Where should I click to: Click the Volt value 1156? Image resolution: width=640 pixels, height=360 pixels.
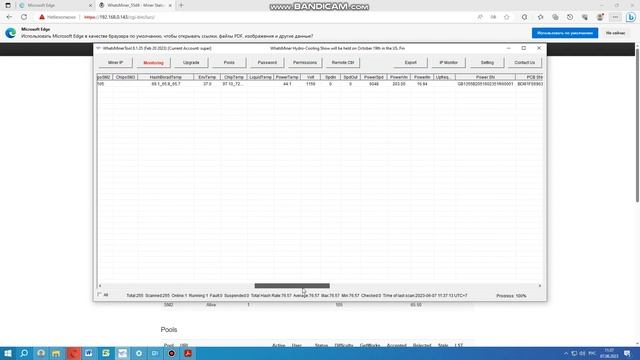pyautogui.click(x=311, y=84)
